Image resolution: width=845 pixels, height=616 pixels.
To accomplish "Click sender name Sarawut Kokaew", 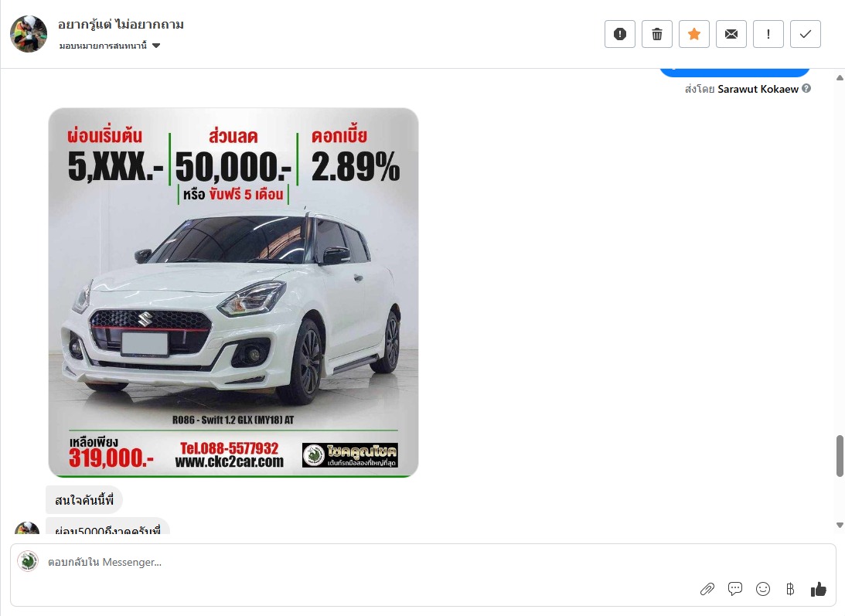I will click(x=758, y=89).
